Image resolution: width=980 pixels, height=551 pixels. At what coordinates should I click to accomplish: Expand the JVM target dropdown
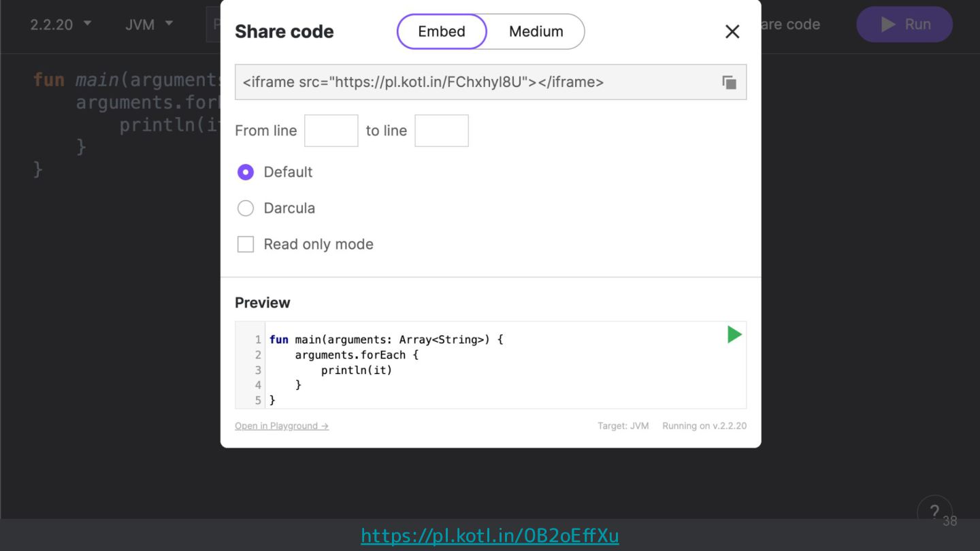tap(149, 24)
